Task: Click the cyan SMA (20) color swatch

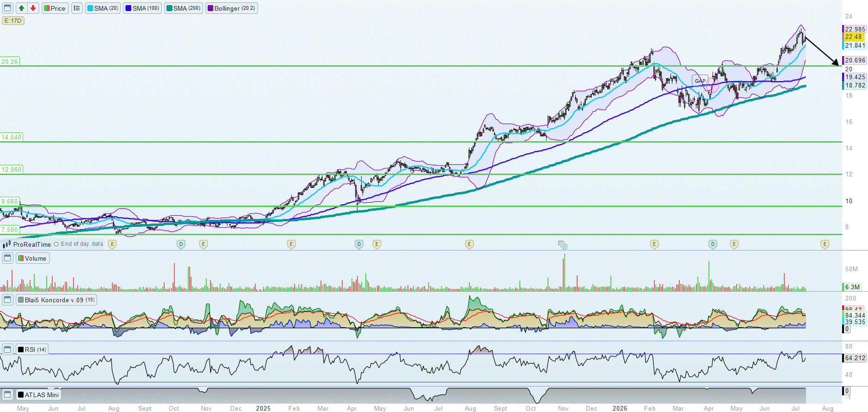Action: [90, 8]
